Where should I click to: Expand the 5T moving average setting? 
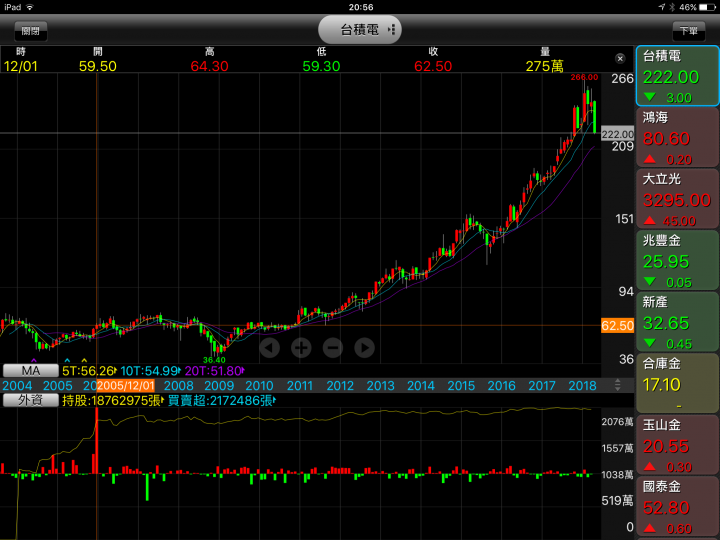tap(115, 370)
